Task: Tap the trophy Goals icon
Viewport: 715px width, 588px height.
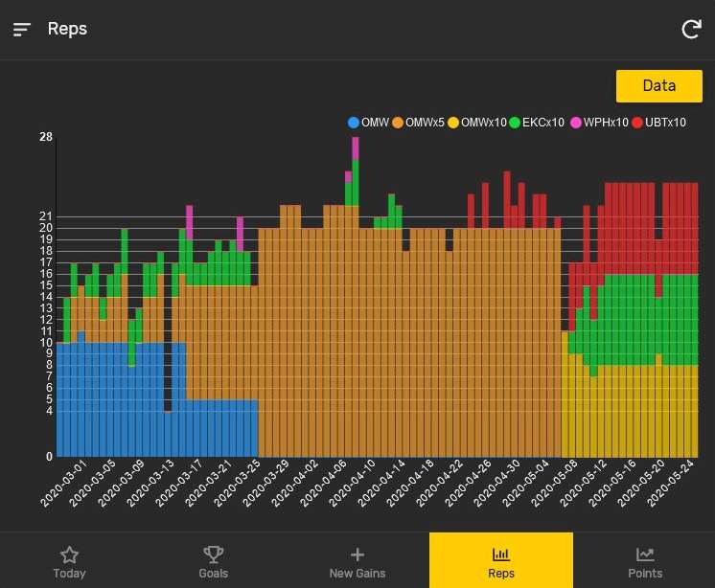Action: (x=213, y=554)
